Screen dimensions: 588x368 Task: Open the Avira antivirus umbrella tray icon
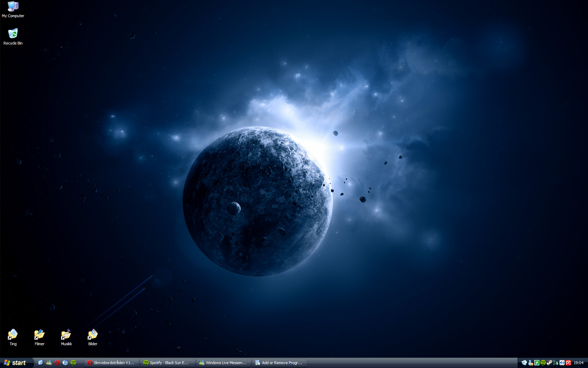[x=568, y=363]
